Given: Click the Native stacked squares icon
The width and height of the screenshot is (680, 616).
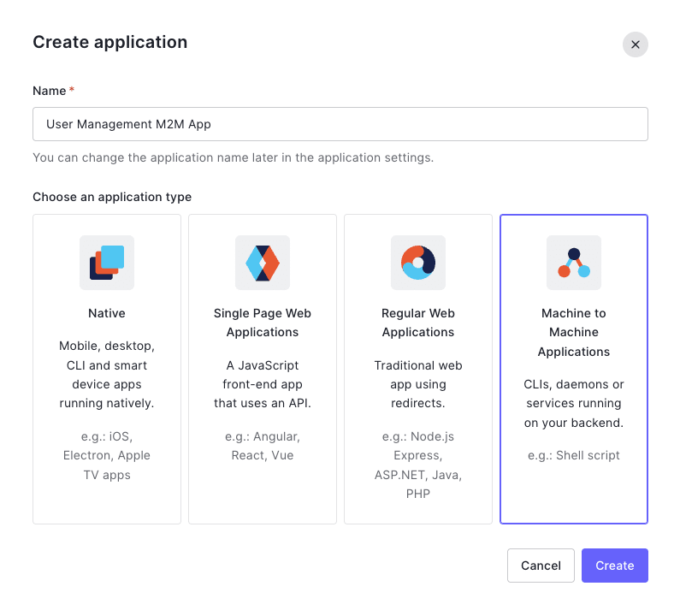Looking at the screenshot, I should point(107,263).
